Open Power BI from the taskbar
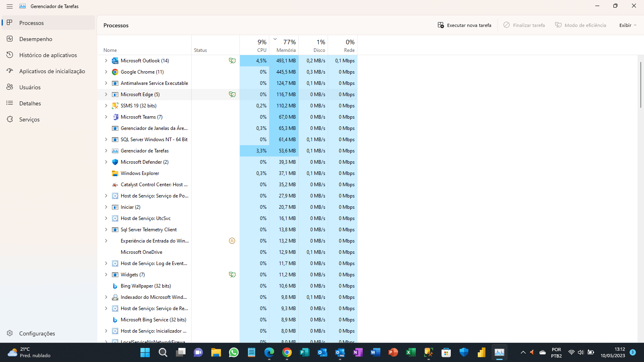The width and height of the screenshot is (644, 362). 482,353
